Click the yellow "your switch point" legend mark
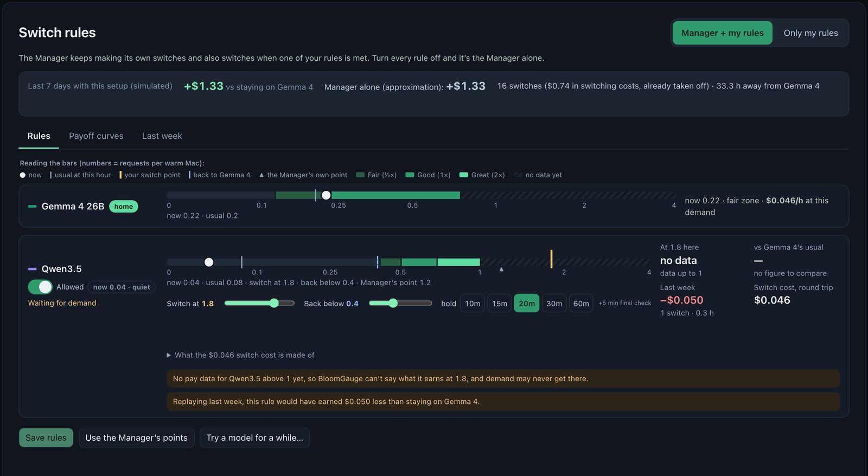 point(120,175)
